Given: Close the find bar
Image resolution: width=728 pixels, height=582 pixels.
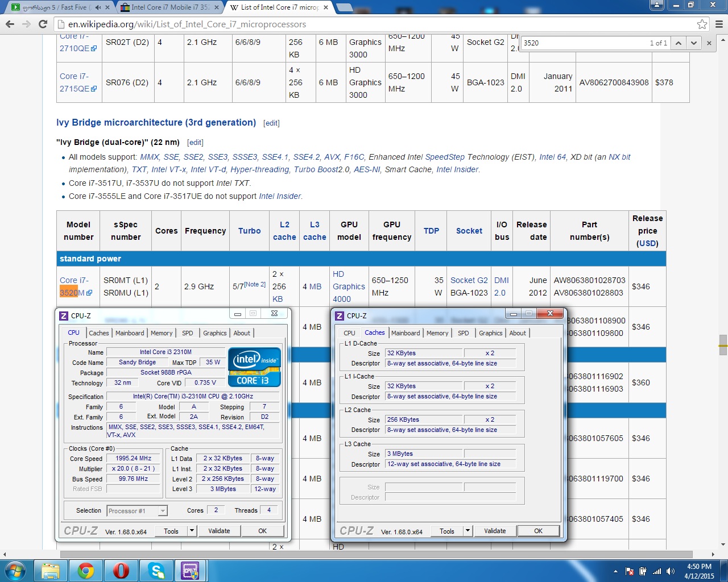Looking at the screenshot, I should tap(709, 43).
